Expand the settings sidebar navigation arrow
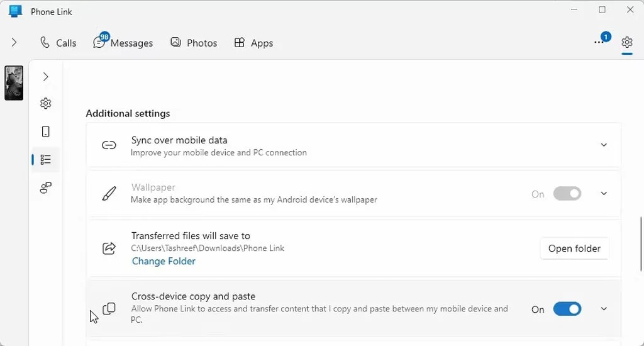Image resolution: width=644 pixels, height=346 pixels. click(x=45, y=77)
